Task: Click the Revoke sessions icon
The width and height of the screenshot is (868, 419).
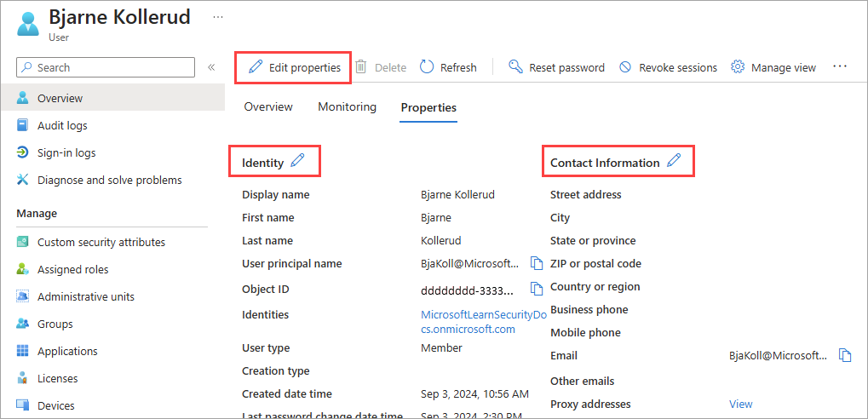Action: coord(625,67)
